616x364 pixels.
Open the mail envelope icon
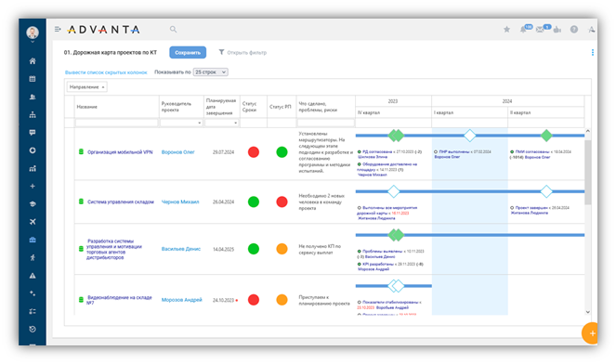[540, 29]
